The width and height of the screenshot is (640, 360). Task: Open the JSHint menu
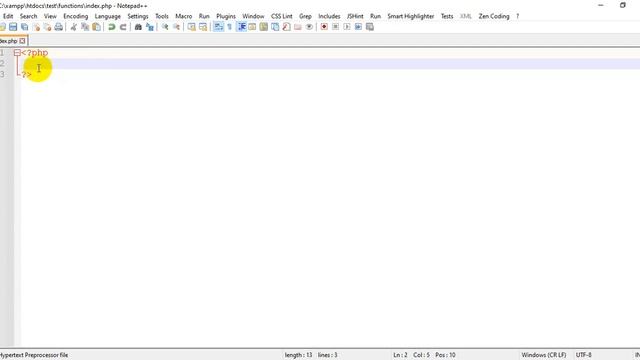click(355, 16)
